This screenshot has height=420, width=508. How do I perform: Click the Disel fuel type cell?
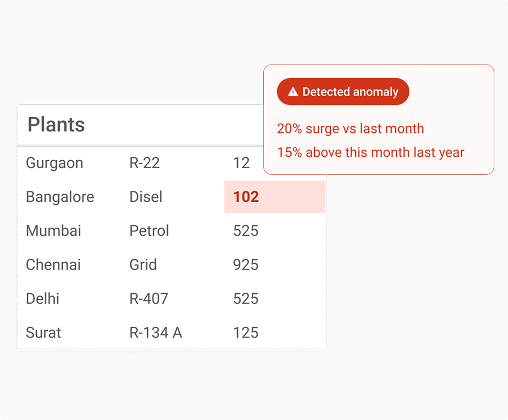(x=146, y=197)
